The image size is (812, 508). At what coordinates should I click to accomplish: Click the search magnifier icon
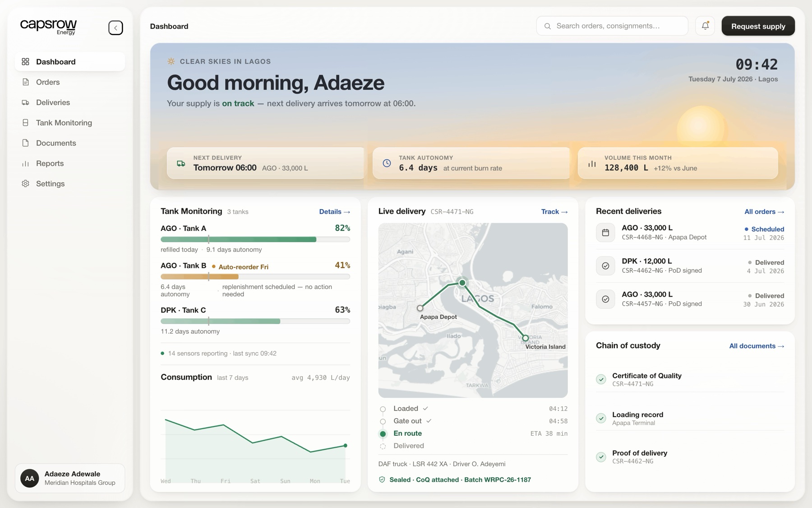[x=548, y=26]
